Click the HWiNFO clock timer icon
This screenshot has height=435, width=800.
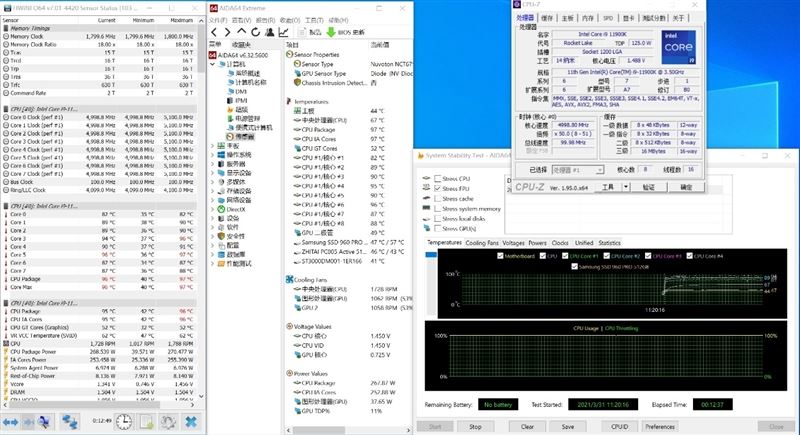click(123, 422)
